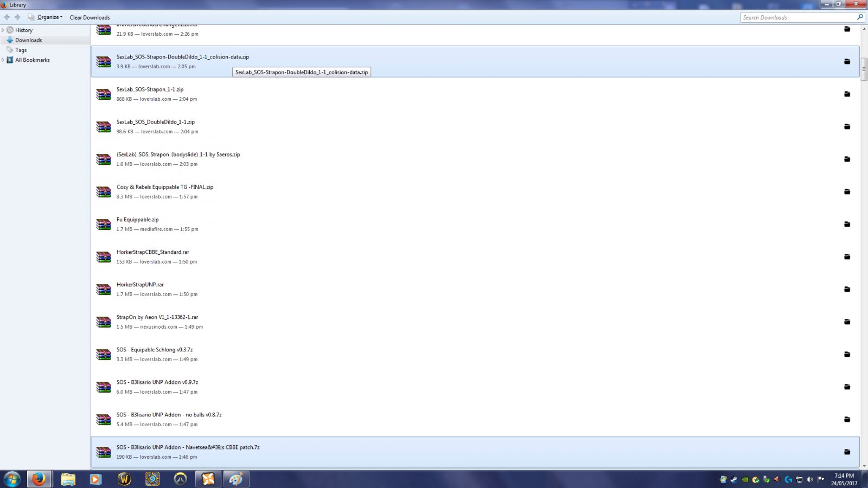The height and width of the screenshot is (488, 868).
Task: Select the HorkerStrapUNP.rar file name
Action: click(x=140, y=285)
